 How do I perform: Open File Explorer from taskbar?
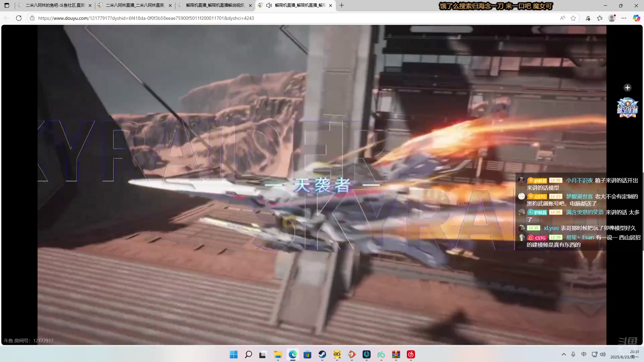click(278, 354)
